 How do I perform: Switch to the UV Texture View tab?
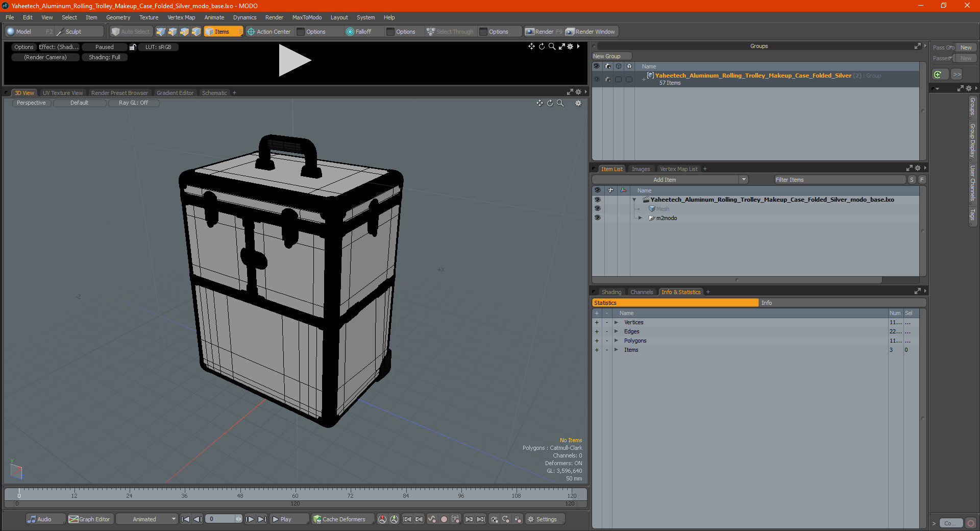click(62, 93)
